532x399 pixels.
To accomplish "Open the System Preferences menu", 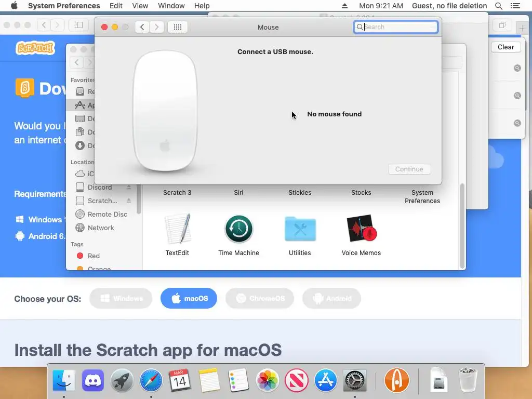I will (x=64, y=6).
